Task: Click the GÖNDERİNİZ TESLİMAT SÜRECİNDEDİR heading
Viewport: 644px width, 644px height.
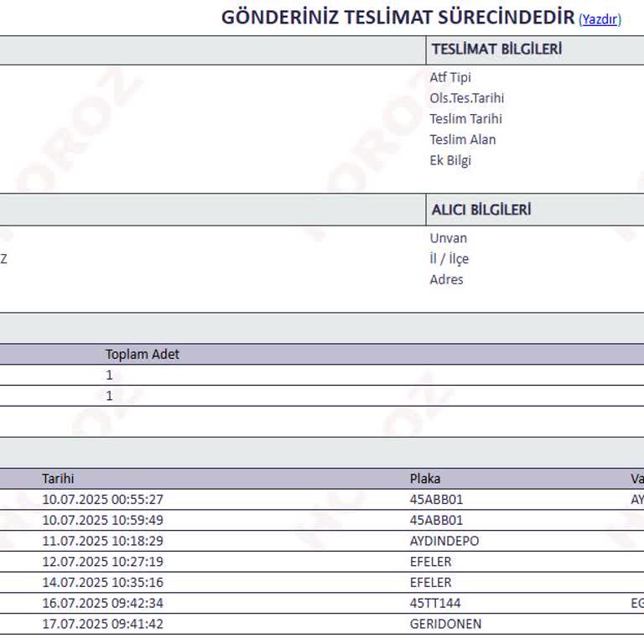Action: pyautogui.click(x=397, y=18)
